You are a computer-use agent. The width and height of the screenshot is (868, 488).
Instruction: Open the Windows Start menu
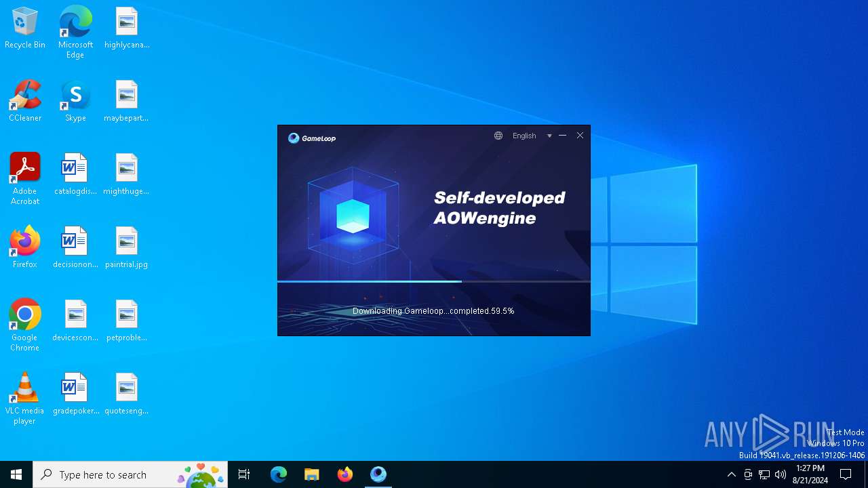point(16,474)
